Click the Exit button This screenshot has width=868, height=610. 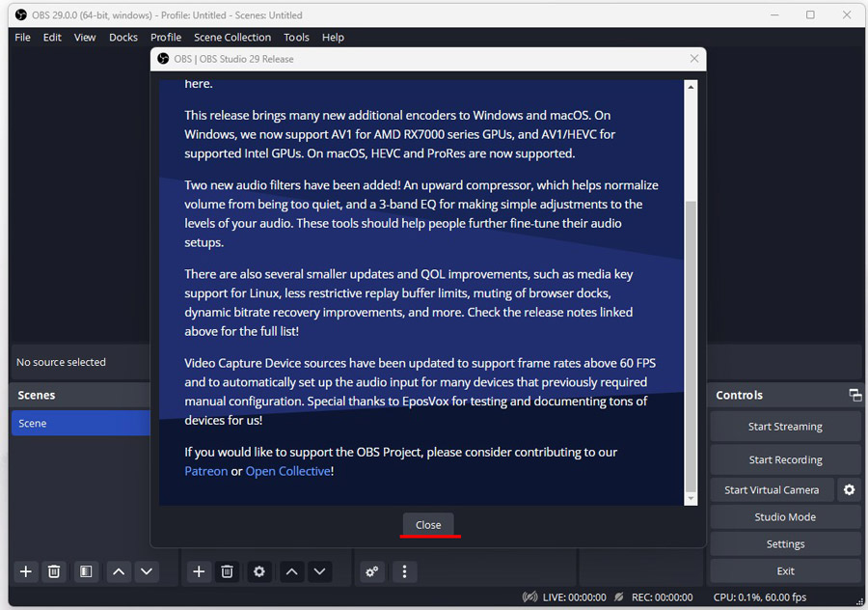coord(785,571)
